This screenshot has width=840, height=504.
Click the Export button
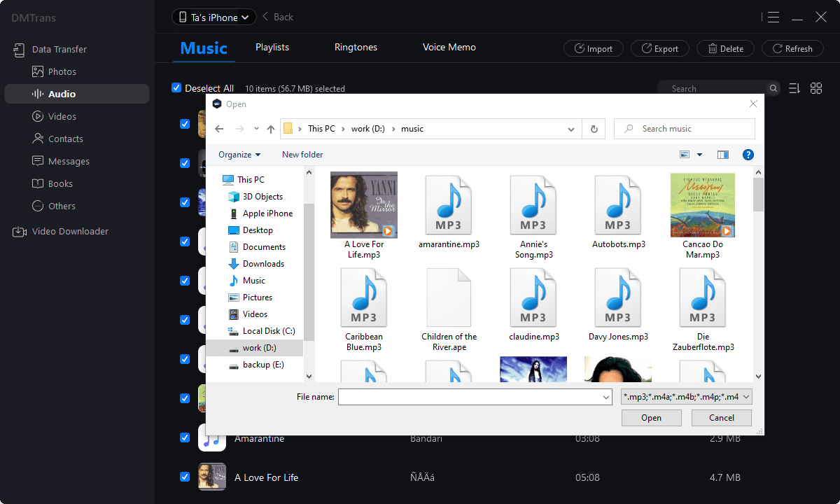(660, 48)
